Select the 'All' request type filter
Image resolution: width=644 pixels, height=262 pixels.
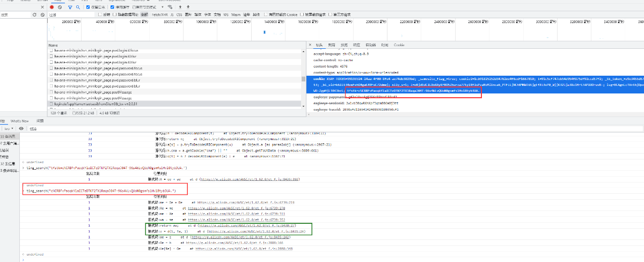coord(144,14)
